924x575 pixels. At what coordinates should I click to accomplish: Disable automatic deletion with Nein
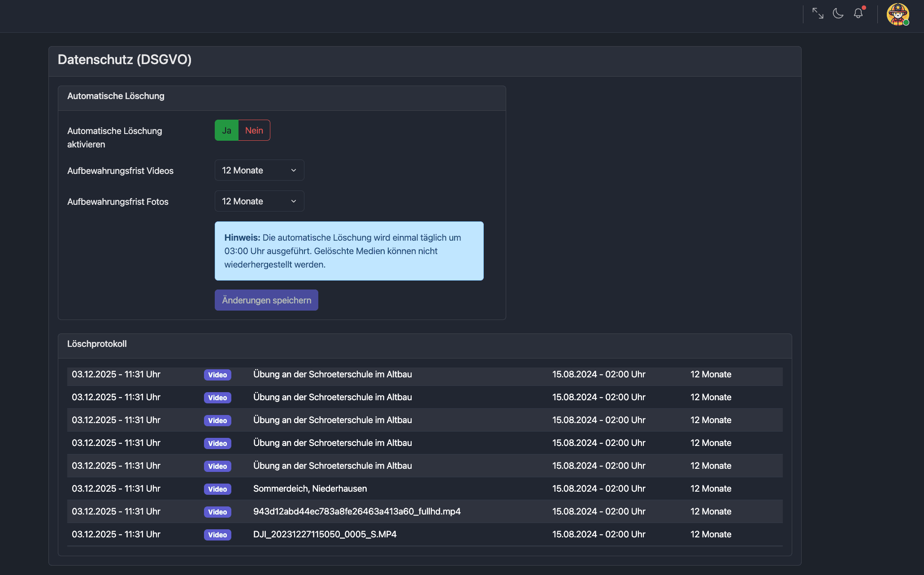point(254,130)
